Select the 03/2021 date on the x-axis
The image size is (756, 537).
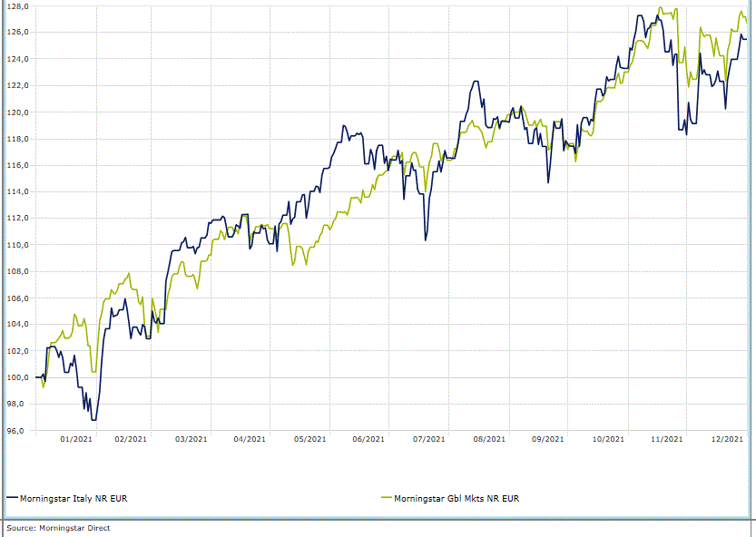pyautogui.click(x=191, y=439)
